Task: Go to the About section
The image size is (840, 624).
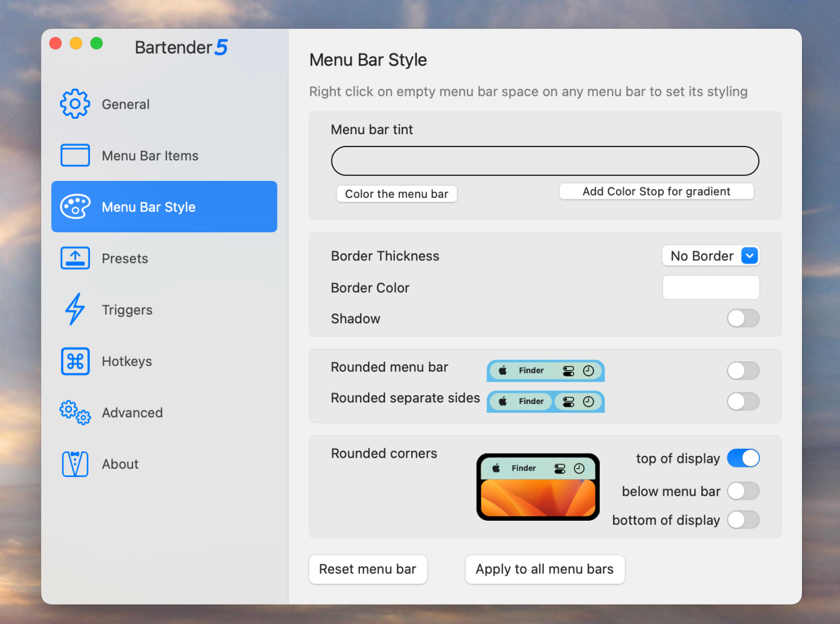Action: point(120,463)
